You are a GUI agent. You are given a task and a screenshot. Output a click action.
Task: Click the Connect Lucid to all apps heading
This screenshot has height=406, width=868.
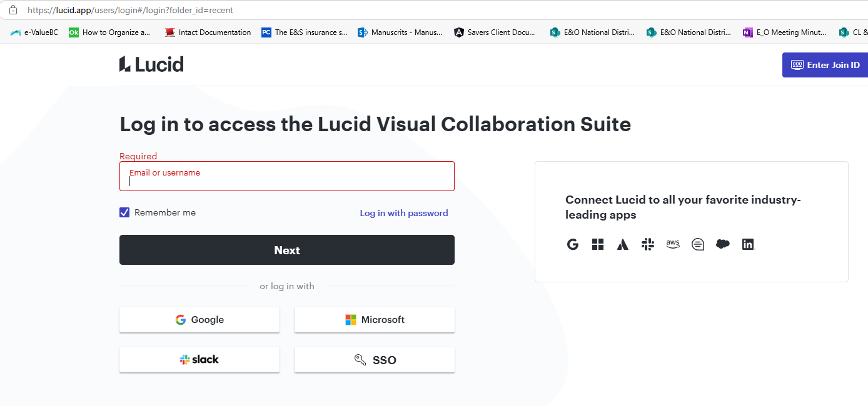click(x=683, y=207)
